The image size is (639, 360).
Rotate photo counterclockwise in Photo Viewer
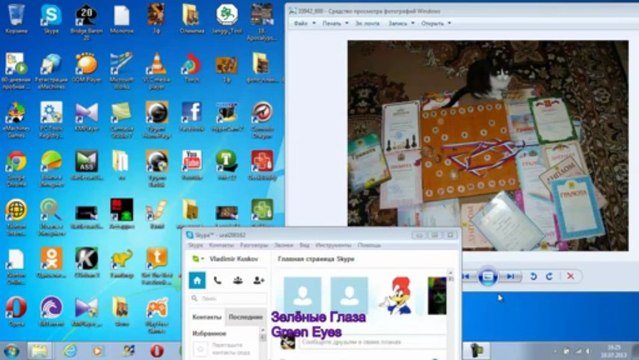[x=533, y=276]
